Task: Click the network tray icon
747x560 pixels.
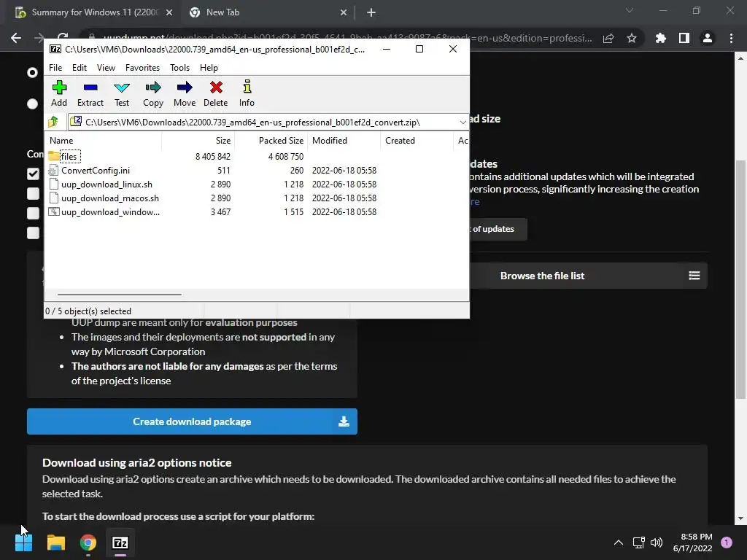Action: (x=638, y=542)
